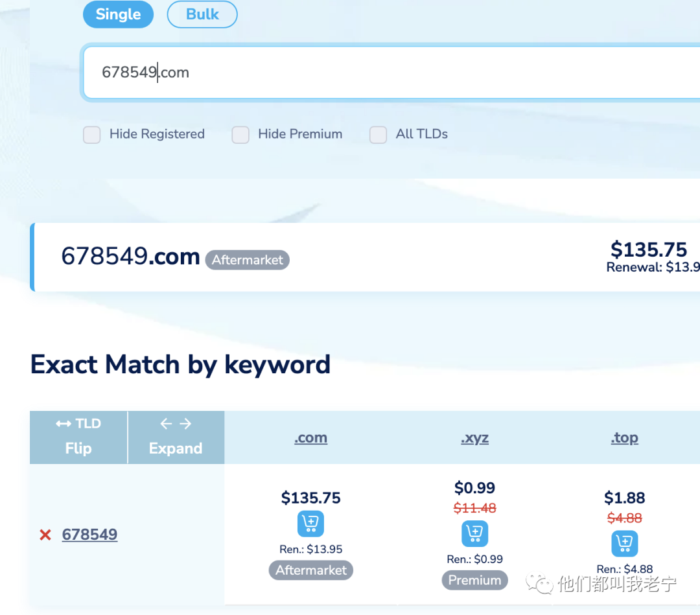Check the All TLDs box

coord(378,135)
